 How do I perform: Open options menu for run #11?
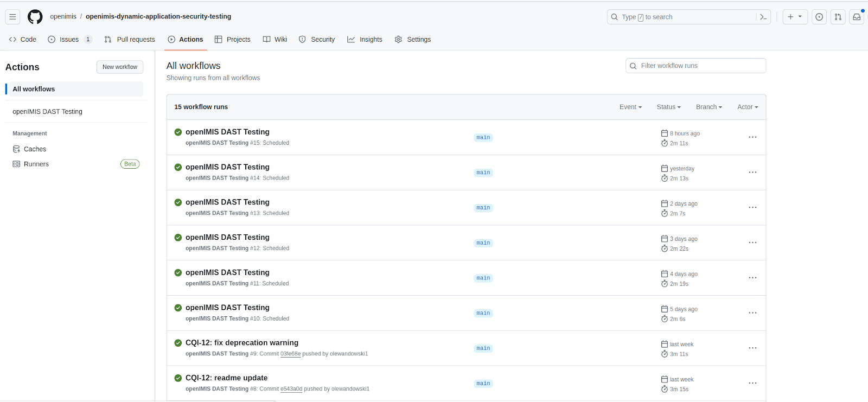click(752, 278)
